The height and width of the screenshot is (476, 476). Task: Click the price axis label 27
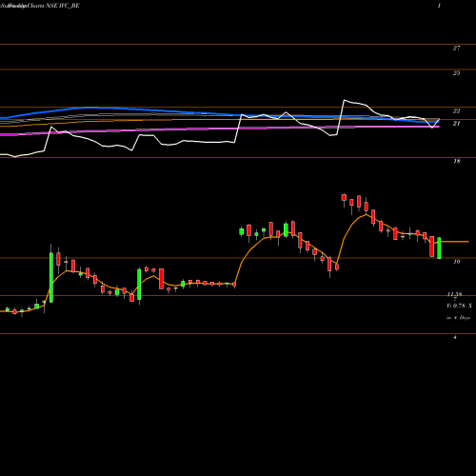456,48
